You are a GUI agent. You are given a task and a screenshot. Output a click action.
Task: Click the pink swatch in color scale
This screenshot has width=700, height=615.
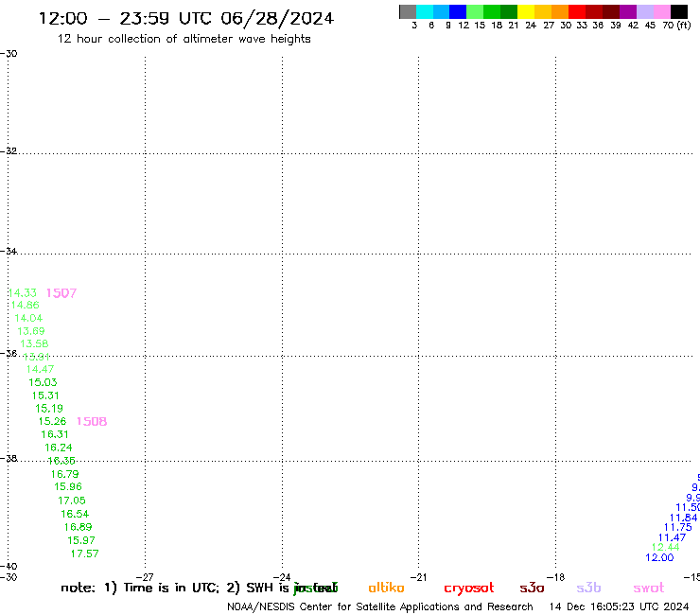pyautogui.click(x=662, y=11)
